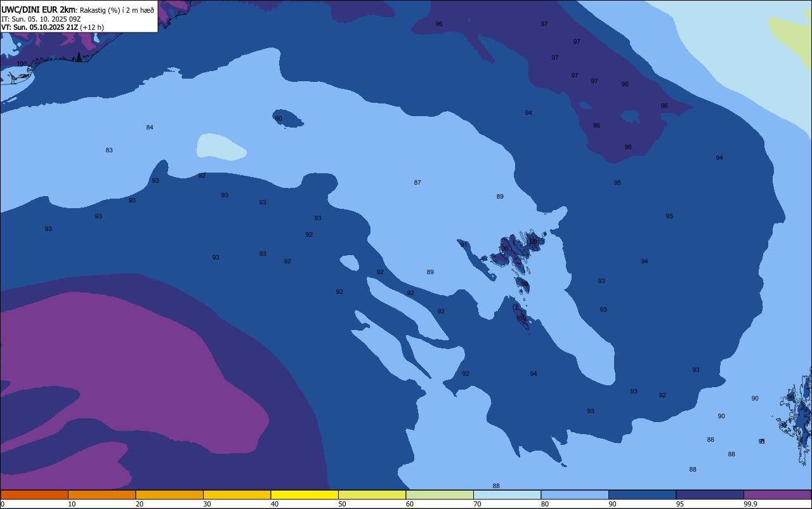Click the '30' legend scale label
The image size is (812, 509).
207,504
